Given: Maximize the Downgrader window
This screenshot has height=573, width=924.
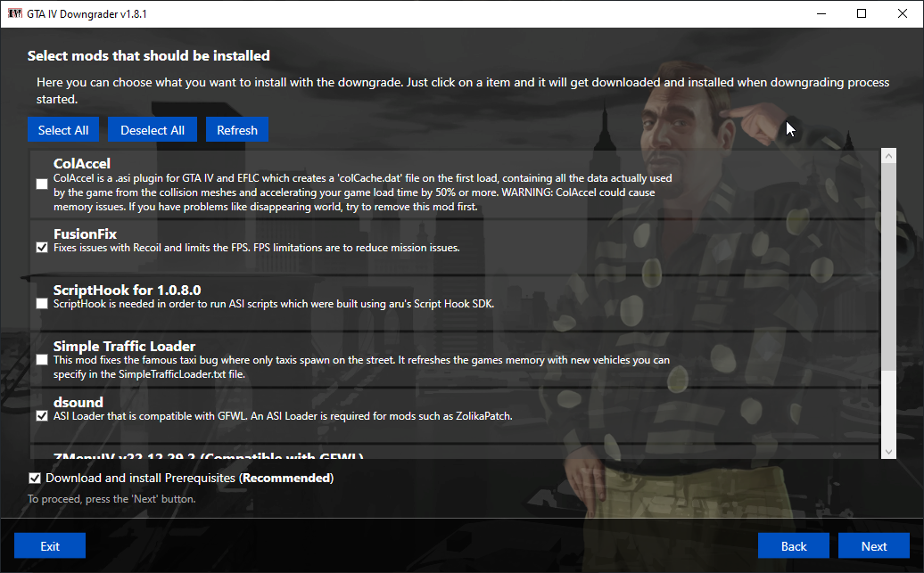Looking at the screenshot, I should (x=862, y=13).
